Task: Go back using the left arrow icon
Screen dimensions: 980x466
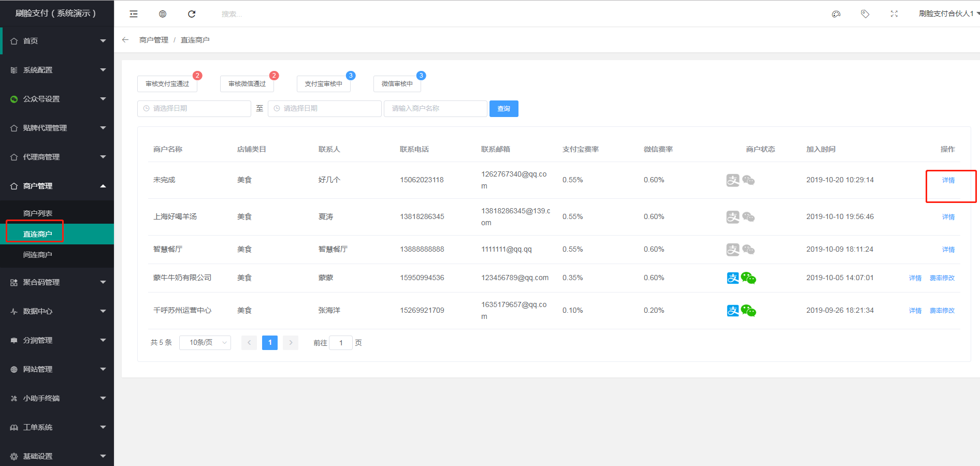Action: pos(125,40)
